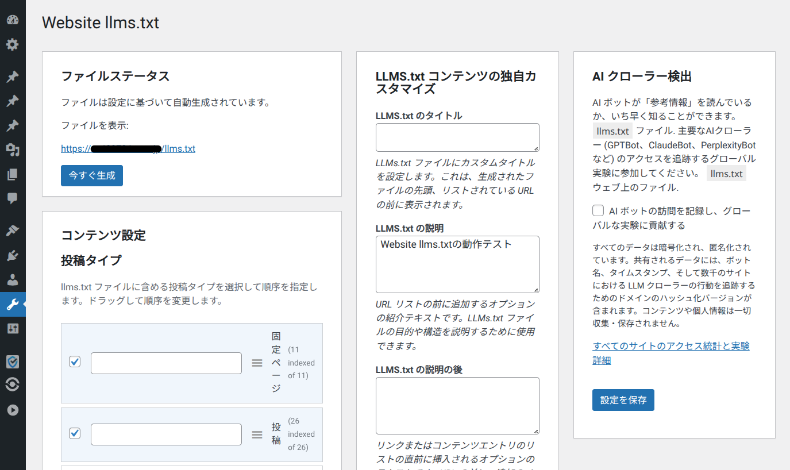Grab the drag handle in 投稿 row

[x=257, y=434]
